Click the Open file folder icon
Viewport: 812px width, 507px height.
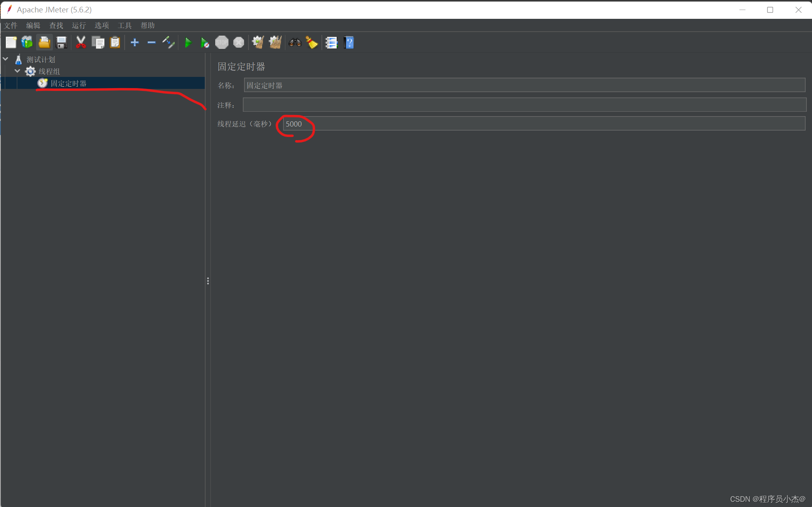click(44, 42)
